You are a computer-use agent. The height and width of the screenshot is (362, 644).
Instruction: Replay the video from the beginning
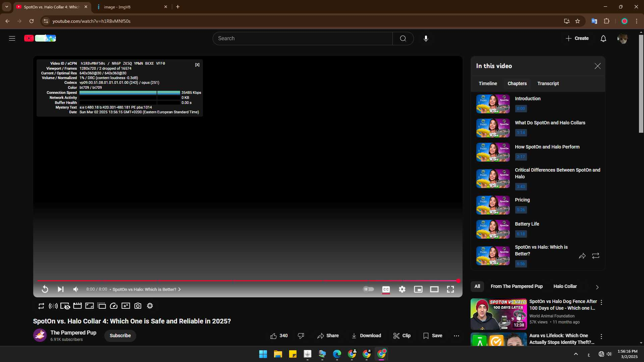point(45,289)
